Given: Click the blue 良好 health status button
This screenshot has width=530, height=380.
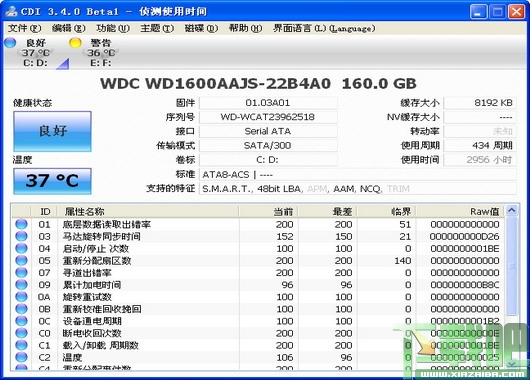Looking at the screenshot, I should (x=52, y=131).
